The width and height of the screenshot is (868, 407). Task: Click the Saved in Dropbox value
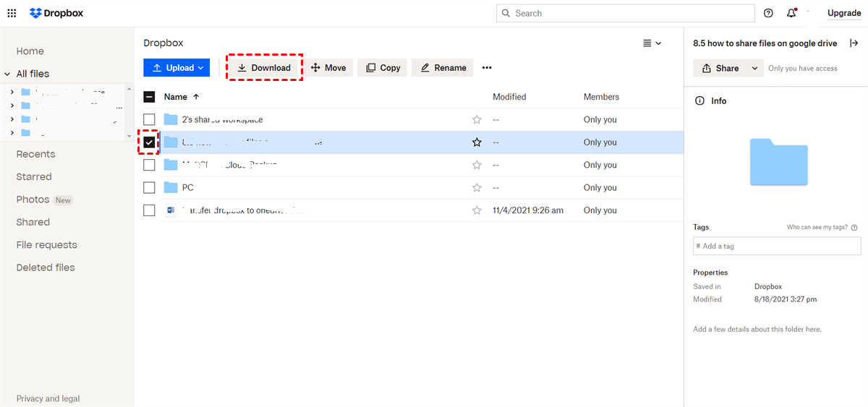(768, 287)
